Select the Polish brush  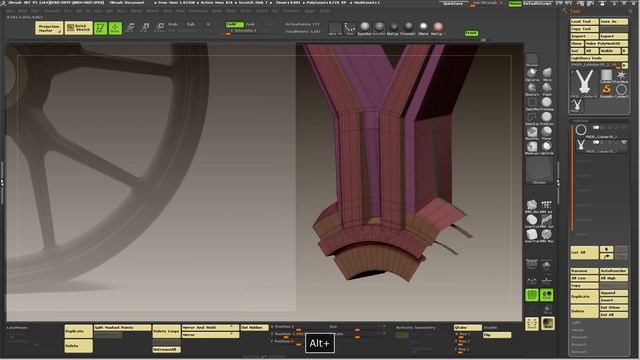547,89
